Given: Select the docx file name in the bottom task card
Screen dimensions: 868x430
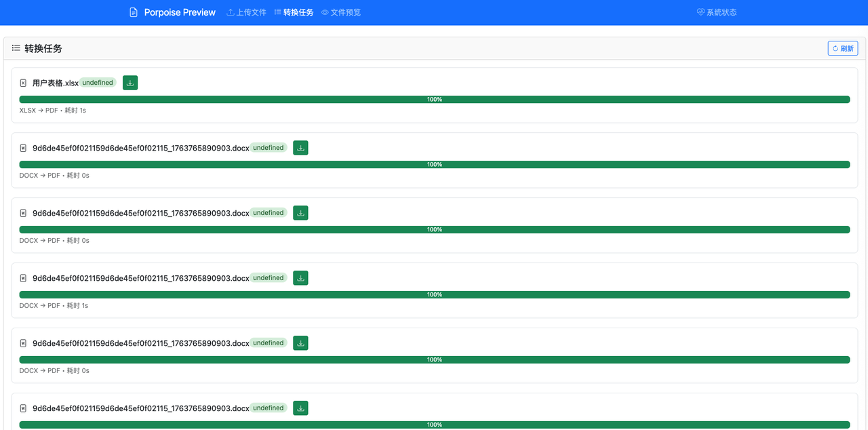Looking at the screenshot, I should click(141, 408).
